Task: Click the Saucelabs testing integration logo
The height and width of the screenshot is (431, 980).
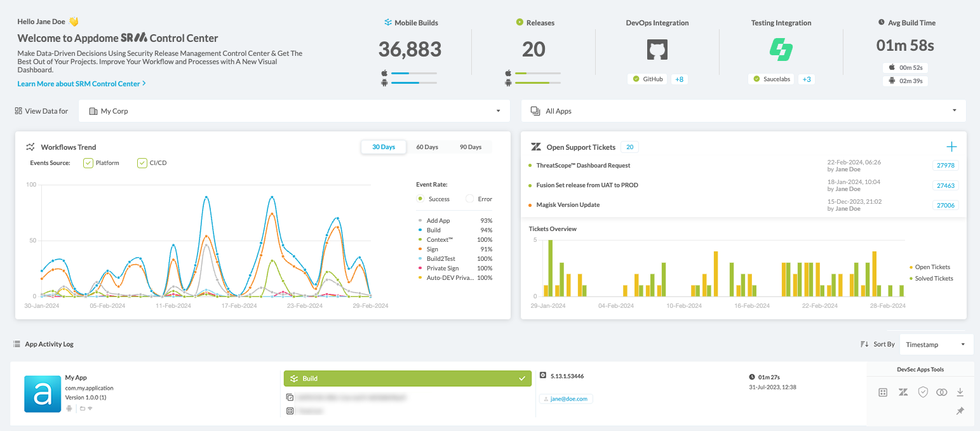Action: tap(781, 50)
